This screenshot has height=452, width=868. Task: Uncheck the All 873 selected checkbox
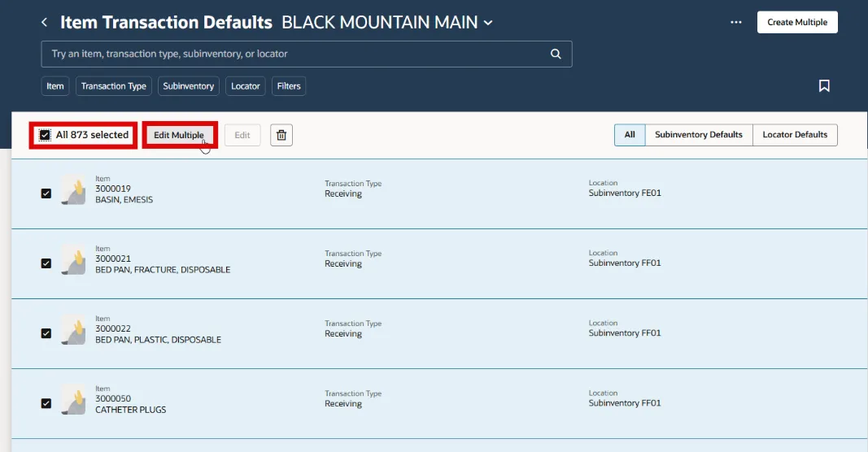[x=46, y=135]
